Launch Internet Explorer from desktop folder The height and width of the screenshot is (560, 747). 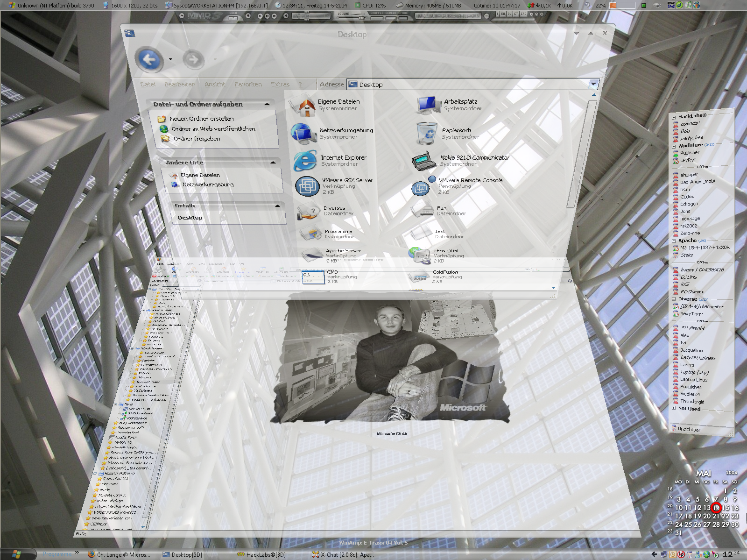(305, 161)
